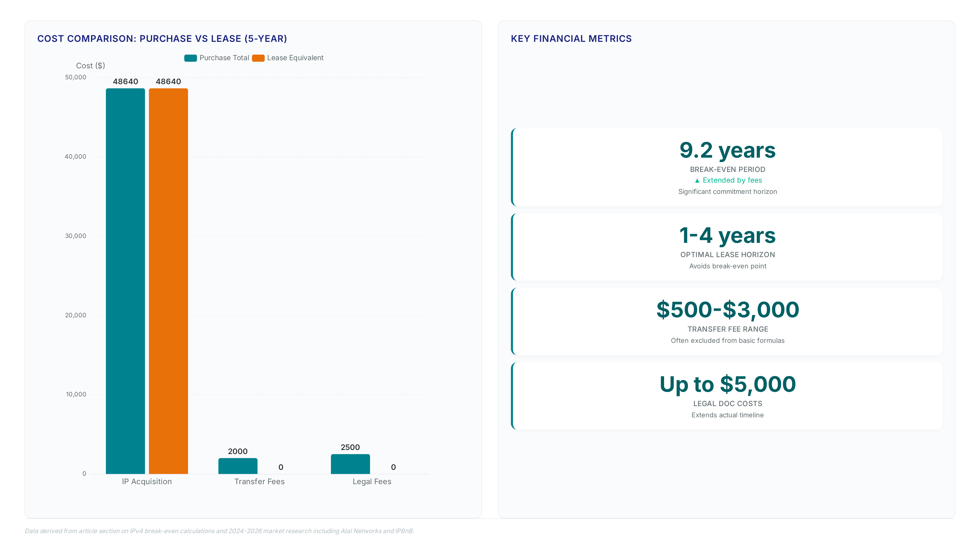This screenshot has width=980, height=551.
Task: Click the Optimal Lease Horizon label
Action: (x=727, y=255)
